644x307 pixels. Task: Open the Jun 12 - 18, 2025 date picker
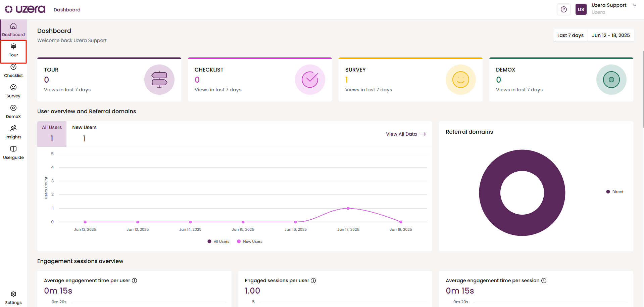611,35
